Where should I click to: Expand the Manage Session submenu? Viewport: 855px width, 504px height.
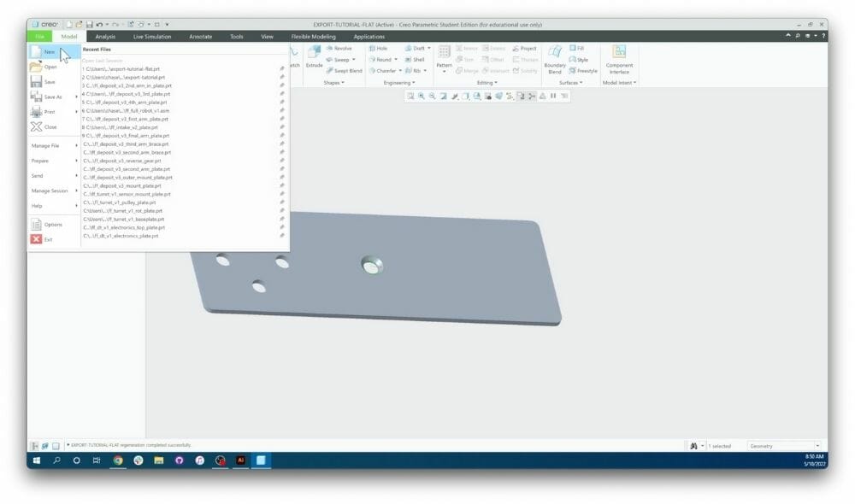point(51,190)
